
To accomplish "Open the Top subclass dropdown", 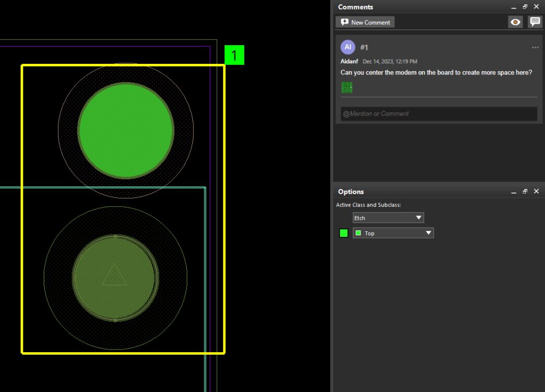I will [393, 233].
